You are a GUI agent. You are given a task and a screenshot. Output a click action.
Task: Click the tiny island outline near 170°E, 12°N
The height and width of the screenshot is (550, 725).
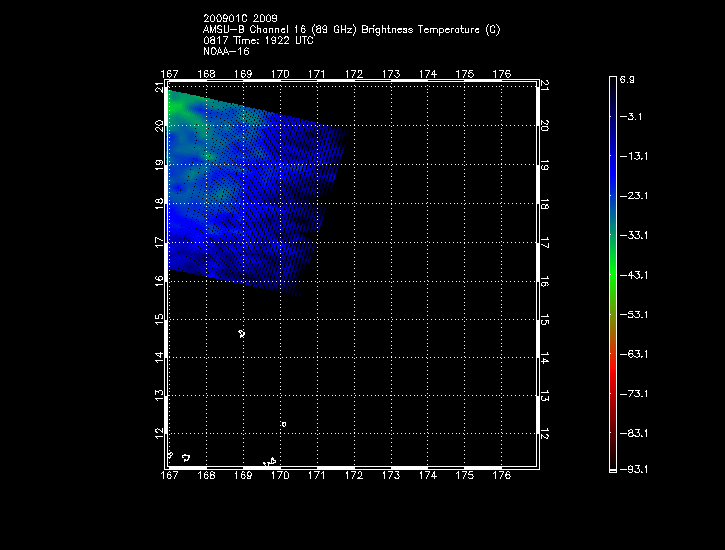(283, 424)
